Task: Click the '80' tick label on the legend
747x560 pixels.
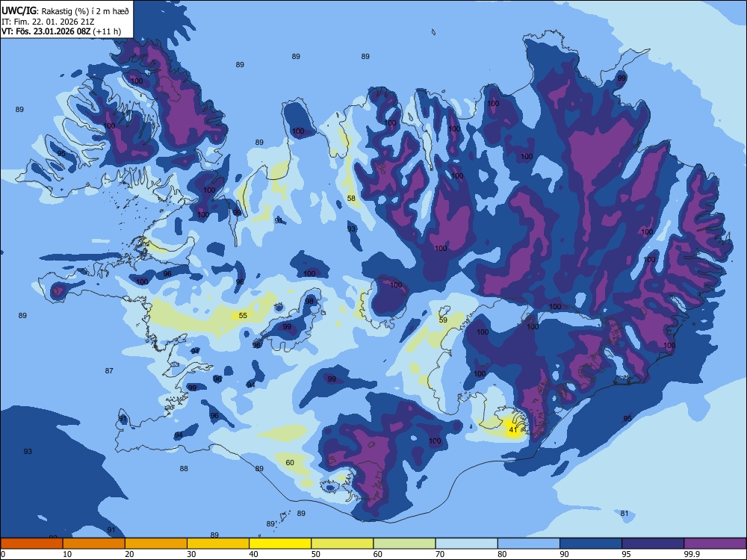Action: pyautogui.click(x=502, y=554)
